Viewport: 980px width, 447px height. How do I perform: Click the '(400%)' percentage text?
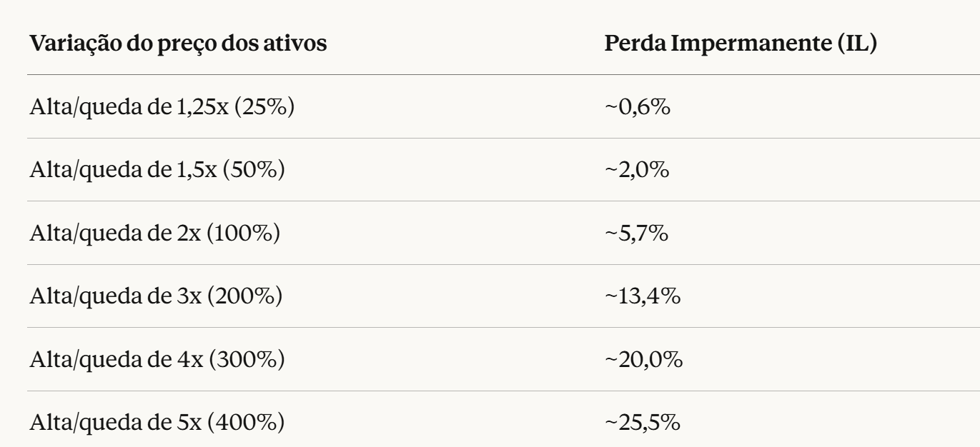[x=245, y=422]
